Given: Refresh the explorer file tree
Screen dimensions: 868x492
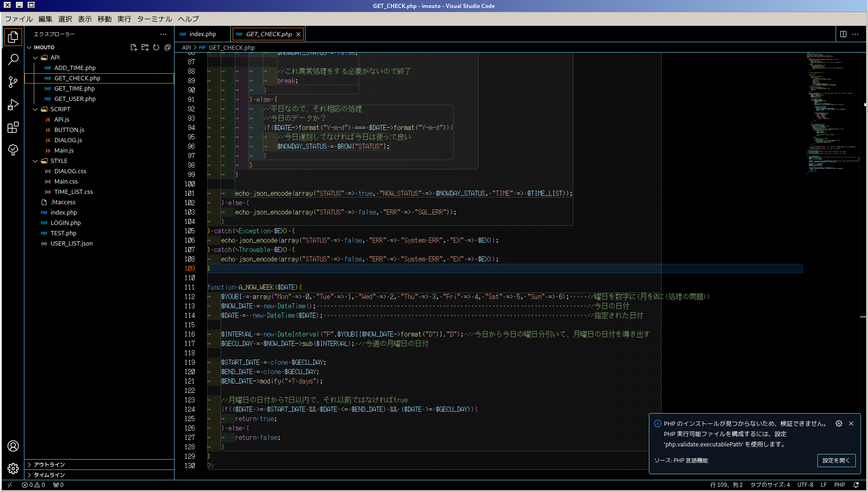Looking at the screenshot, I should point(156,47).
